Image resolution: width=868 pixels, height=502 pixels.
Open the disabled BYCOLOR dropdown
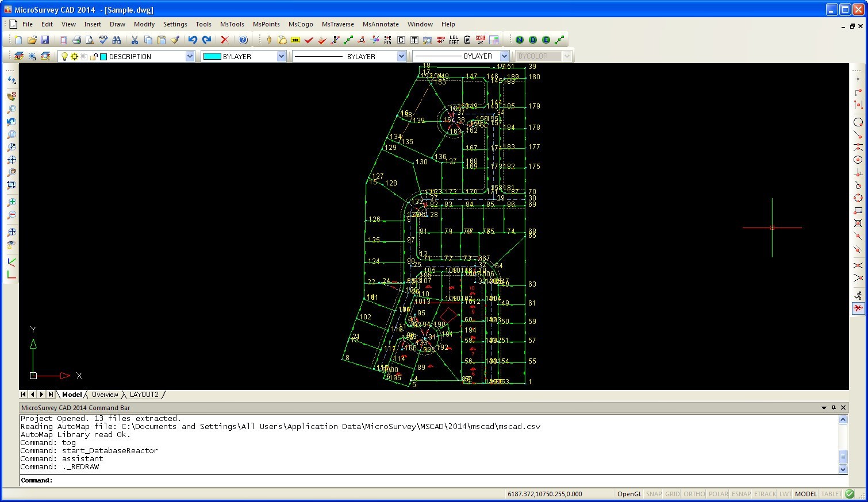point(567,56)
